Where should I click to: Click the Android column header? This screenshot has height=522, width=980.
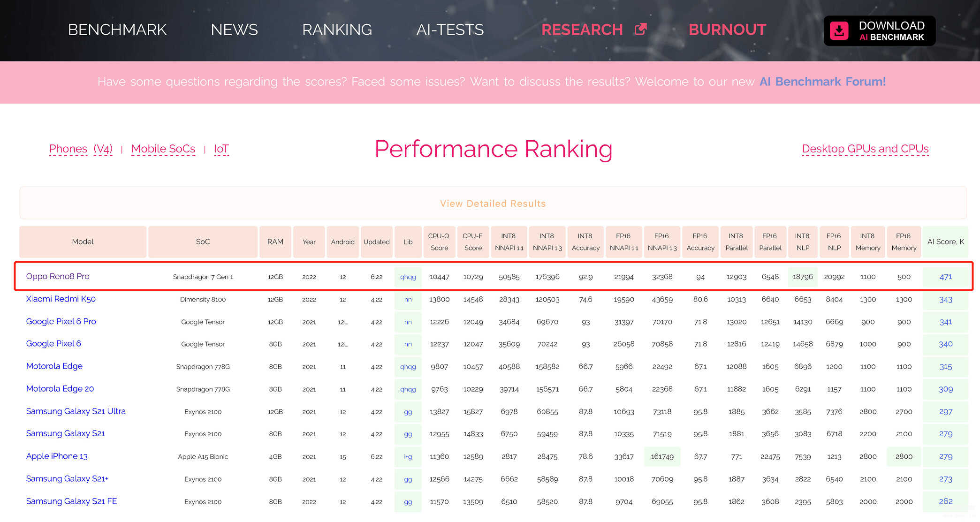343,242
